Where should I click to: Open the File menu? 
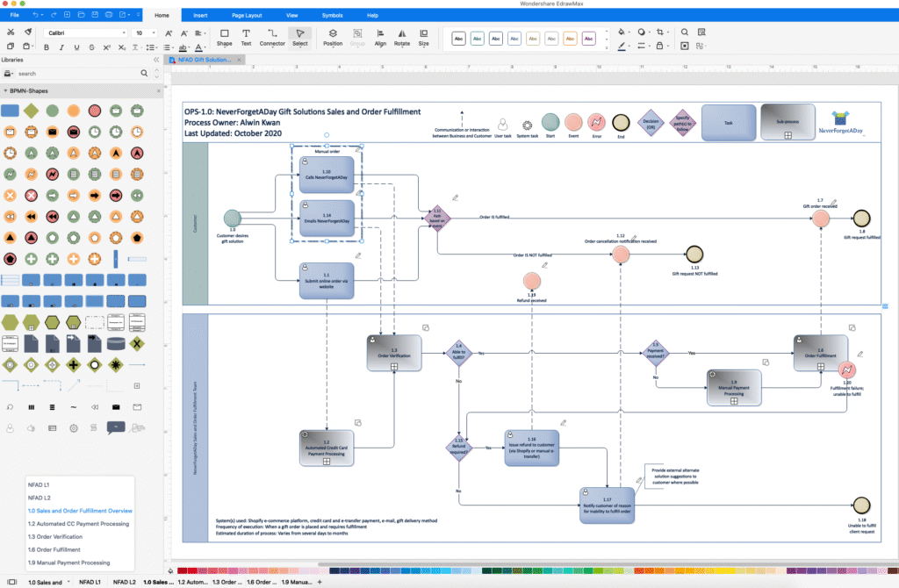(14, 15)
